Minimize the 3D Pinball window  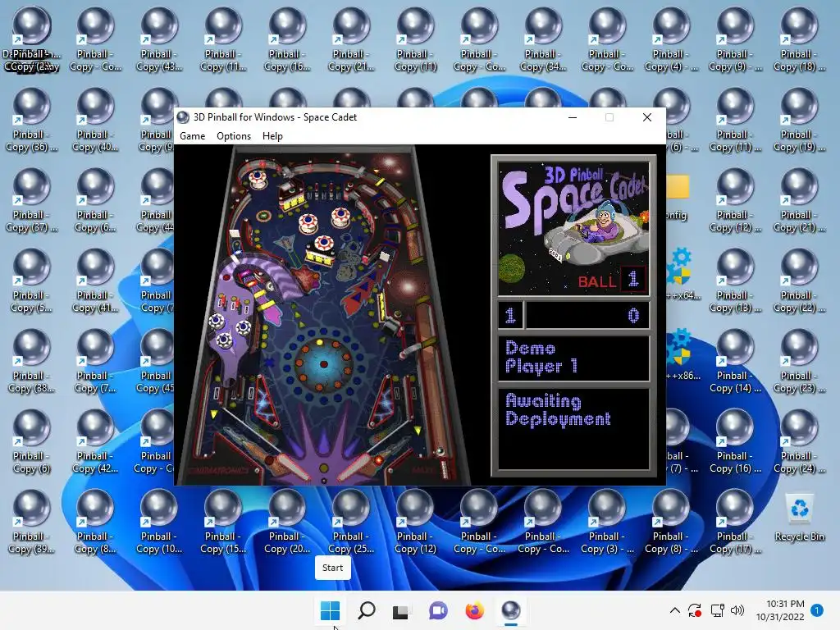pos(573,117)
